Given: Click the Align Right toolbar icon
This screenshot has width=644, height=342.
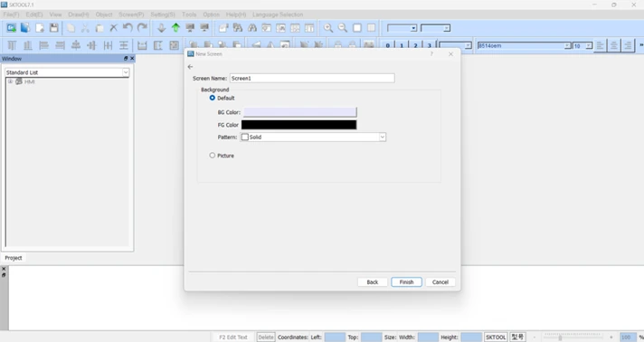Looking at the screenshot, I should [x=60, y=45].
